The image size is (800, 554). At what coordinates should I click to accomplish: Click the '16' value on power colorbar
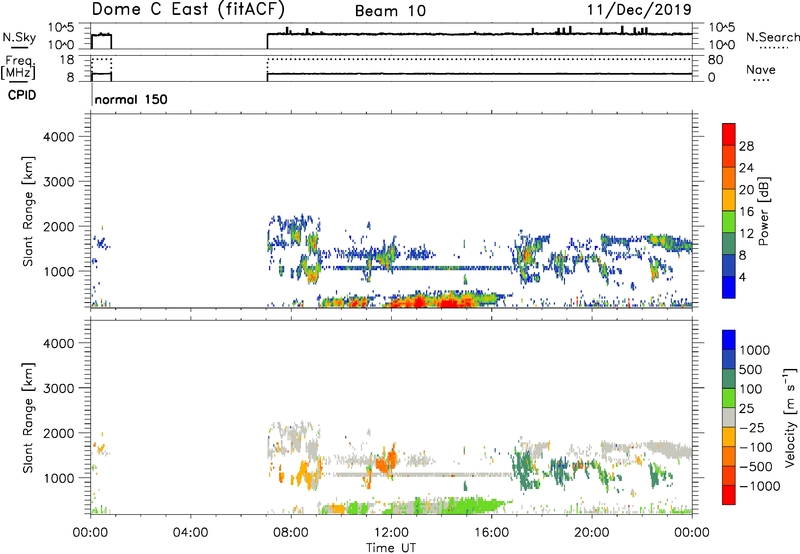[746, 212]
